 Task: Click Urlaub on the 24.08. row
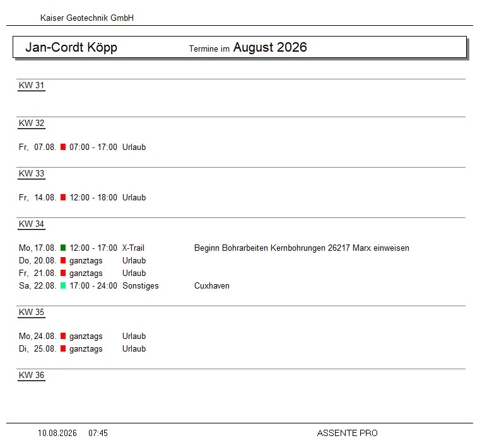click(134, 336)
